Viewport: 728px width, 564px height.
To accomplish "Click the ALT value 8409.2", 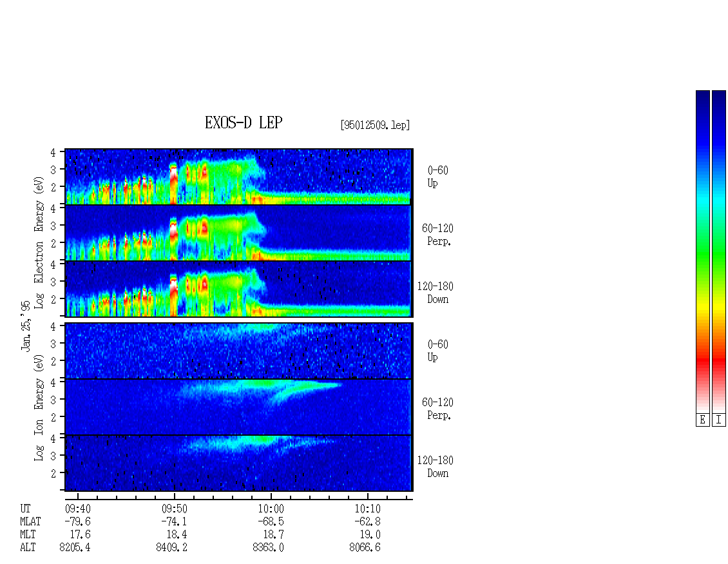I will pyautogui.click(x=172, y=548).
